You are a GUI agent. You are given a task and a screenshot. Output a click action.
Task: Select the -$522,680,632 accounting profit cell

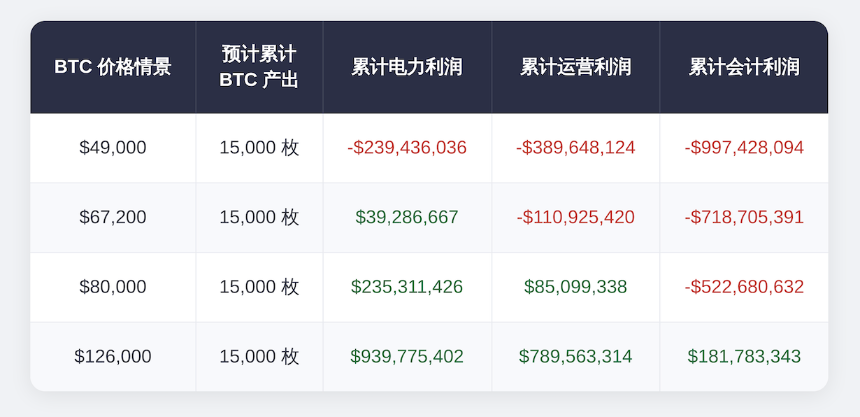click(x=744, y=287)
